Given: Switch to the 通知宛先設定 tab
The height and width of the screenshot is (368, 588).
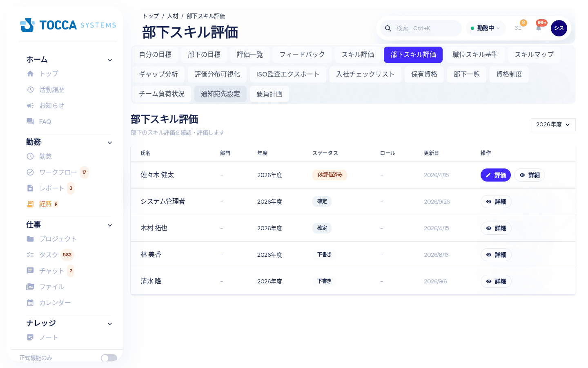Looking at the screenshot, I should coord(220,94).
